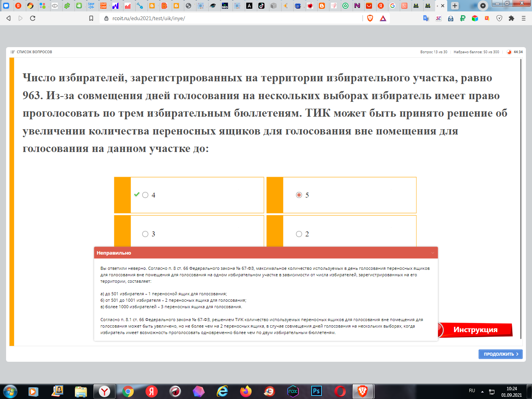Show hidden system tray icons
Image resolution: width=532 pixels, height=399 pixels.
482,391
